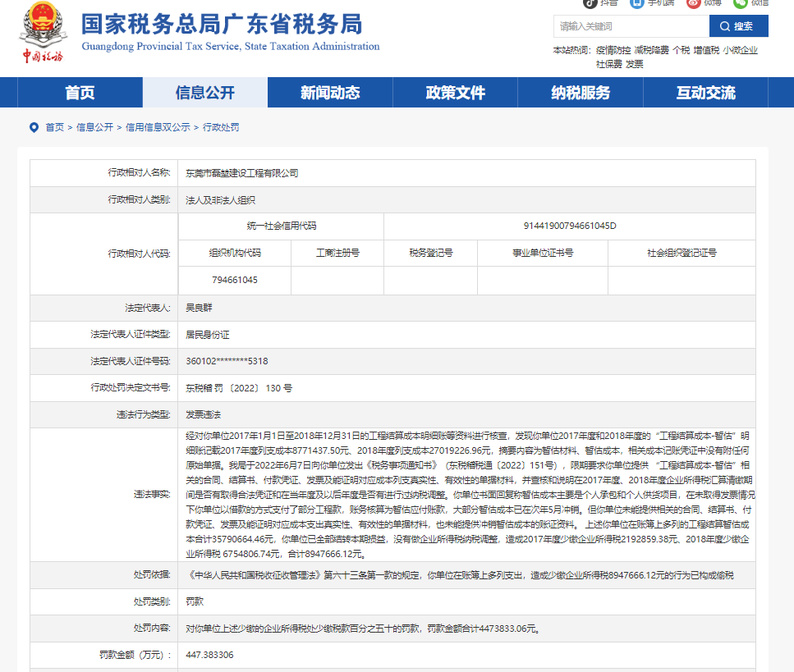Click the keyword search input field
This screenshot has width=794, height=672.
(x=631, y=26)
